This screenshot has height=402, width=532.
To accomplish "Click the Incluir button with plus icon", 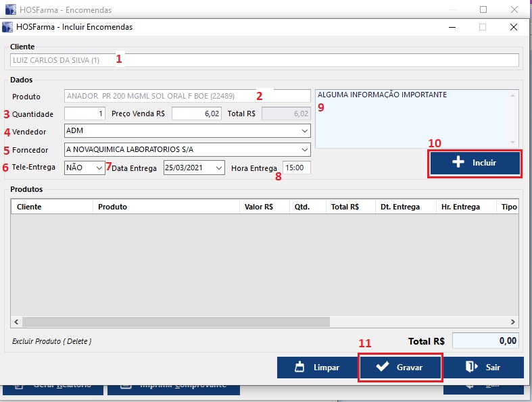I will point(475,164).
